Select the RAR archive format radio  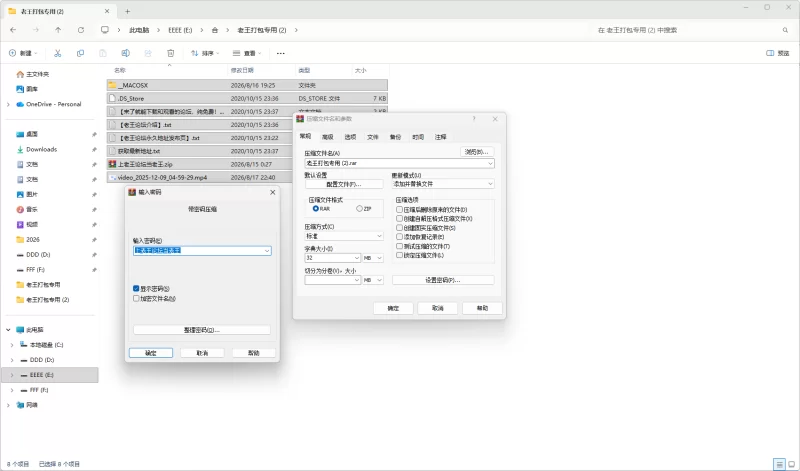[x=316, y=209]
